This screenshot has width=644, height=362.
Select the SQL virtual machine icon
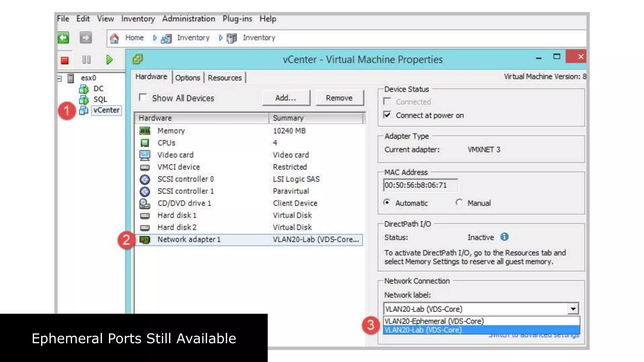tap(84, 100)
